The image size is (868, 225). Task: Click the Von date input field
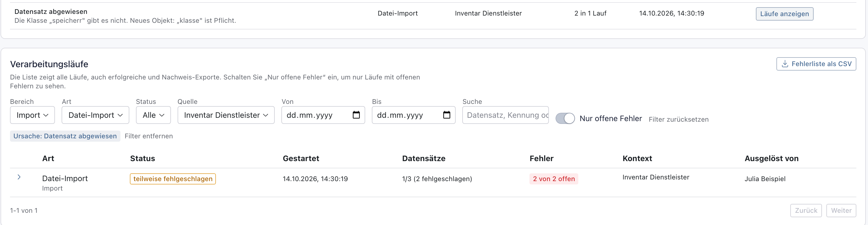323,115
